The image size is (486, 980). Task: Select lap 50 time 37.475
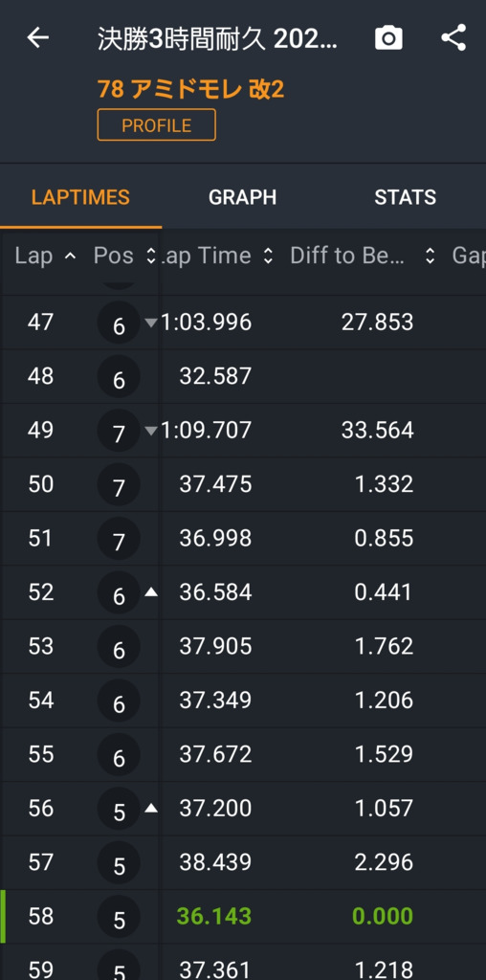pyautogui.click(x=215, y=484)
